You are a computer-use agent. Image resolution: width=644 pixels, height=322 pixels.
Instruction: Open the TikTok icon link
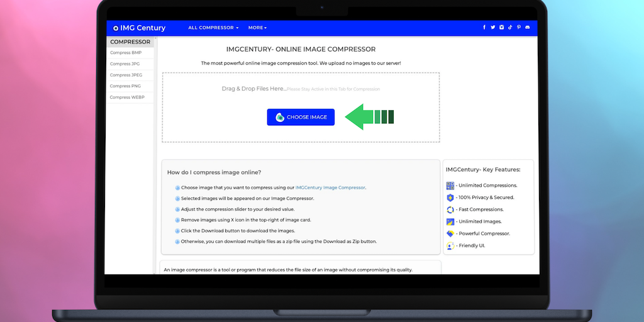(510, 28)
